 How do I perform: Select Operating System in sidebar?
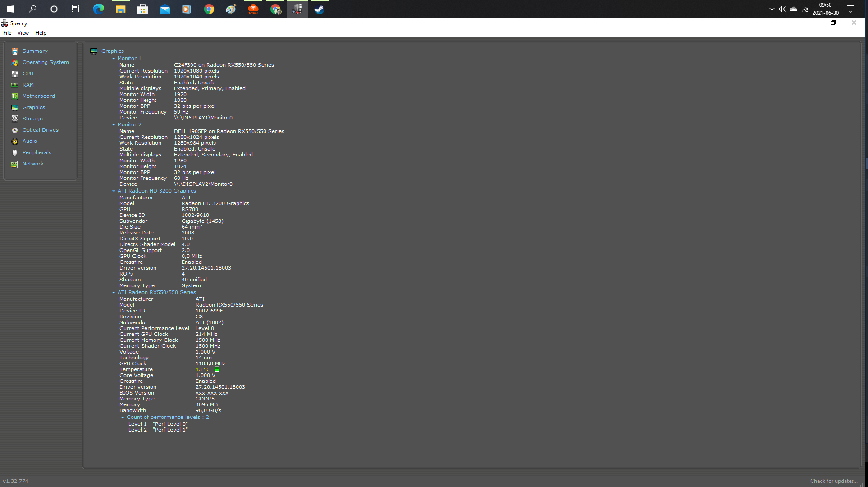point(46,62)
